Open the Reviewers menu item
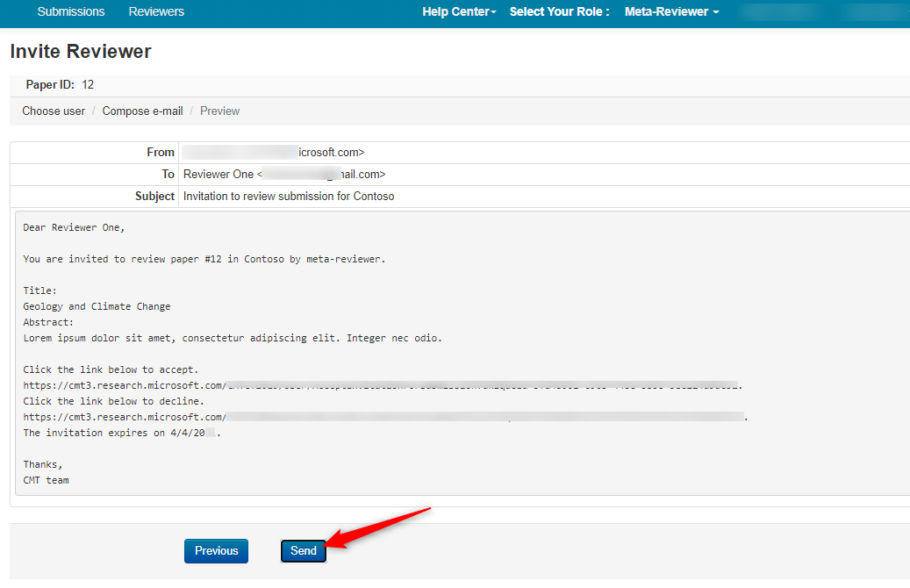Image resolution: width=910 pixels, height=588 pixels. (156, 11)
